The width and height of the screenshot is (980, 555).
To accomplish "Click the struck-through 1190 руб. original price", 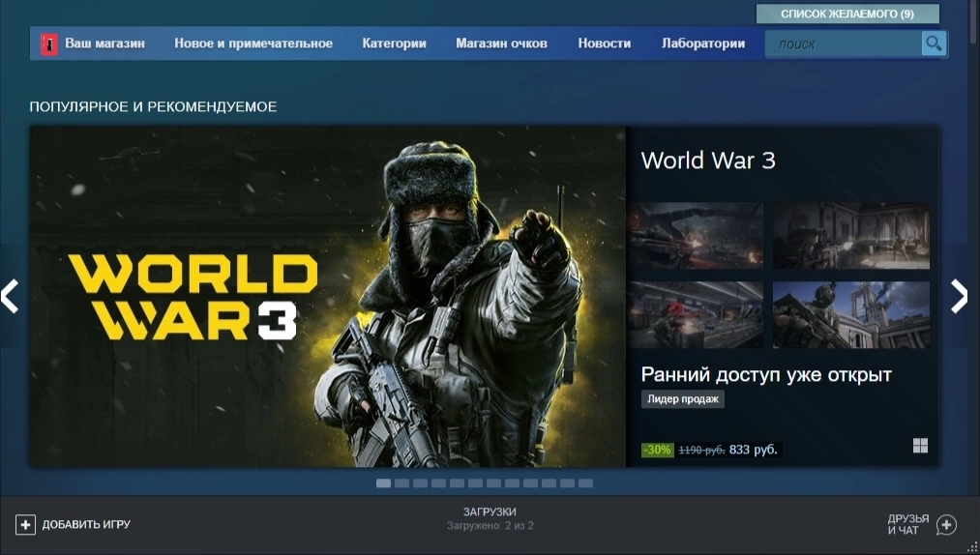I will [701, 450].
